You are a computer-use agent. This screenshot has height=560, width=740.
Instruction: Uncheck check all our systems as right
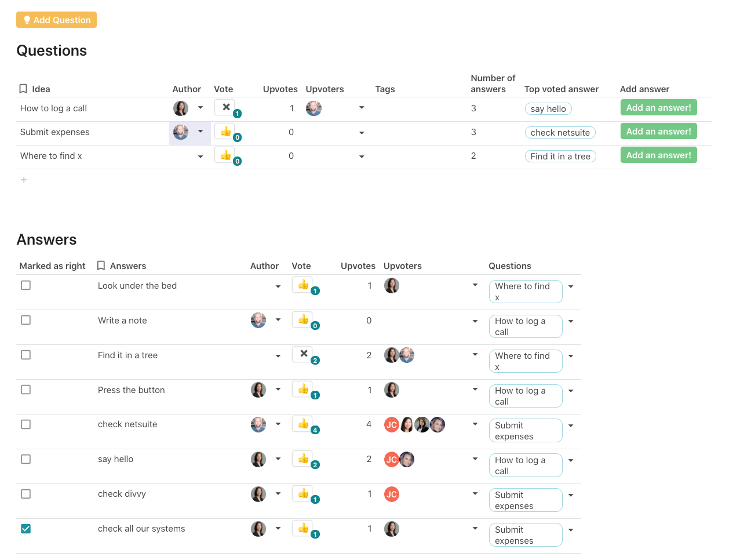(x=26, y=529)
